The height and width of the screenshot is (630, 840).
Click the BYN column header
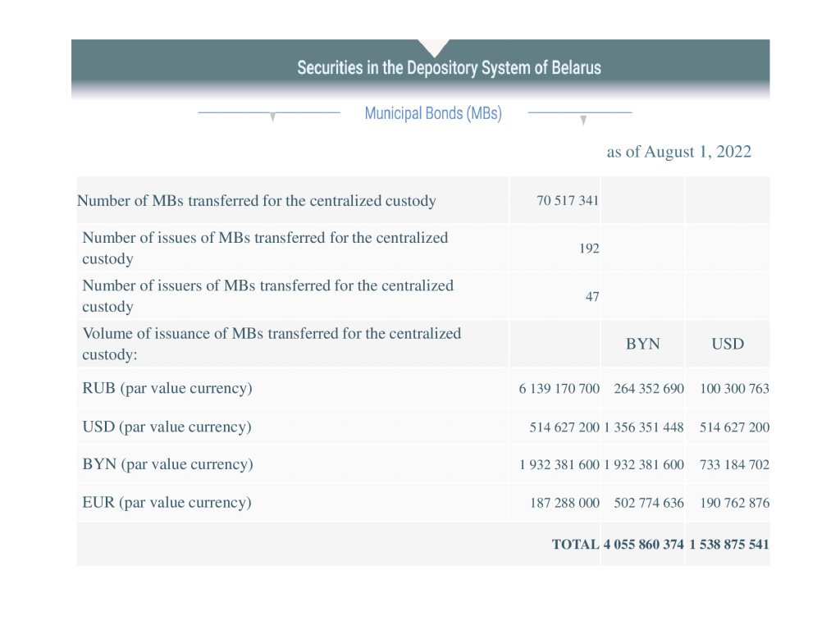[x=643, y=344]
